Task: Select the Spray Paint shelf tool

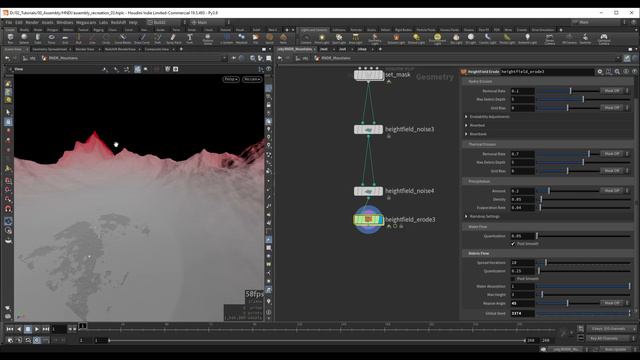Action: [x=173, y=38]
